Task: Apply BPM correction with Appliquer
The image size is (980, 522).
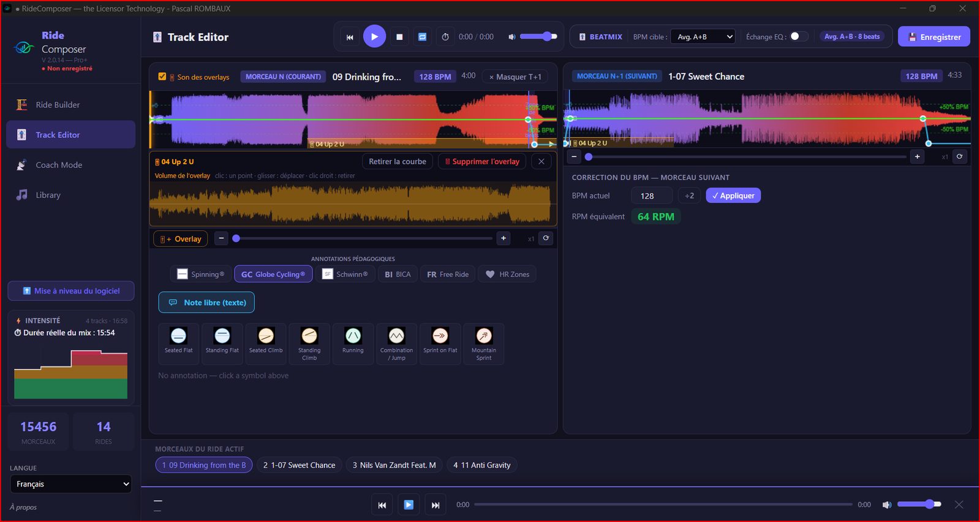Action: point(733,195)
